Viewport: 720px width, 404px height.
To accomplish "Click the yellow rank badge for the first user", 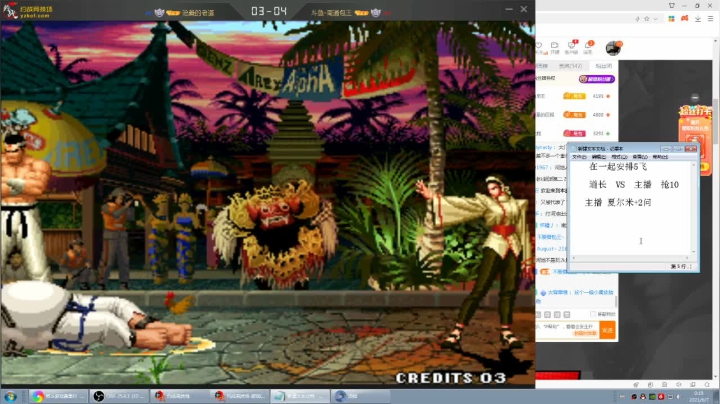I will pyautogui.click(x=574, y=96).
